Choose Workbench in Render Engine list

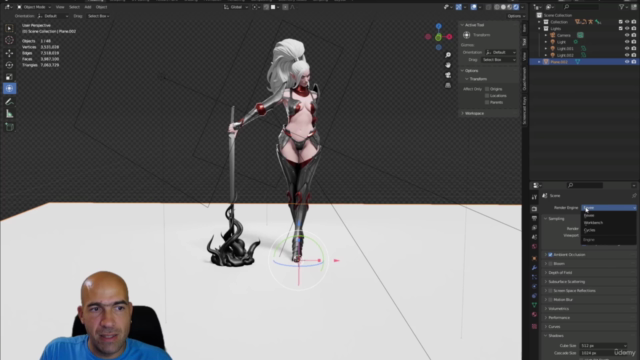point(608,223)
